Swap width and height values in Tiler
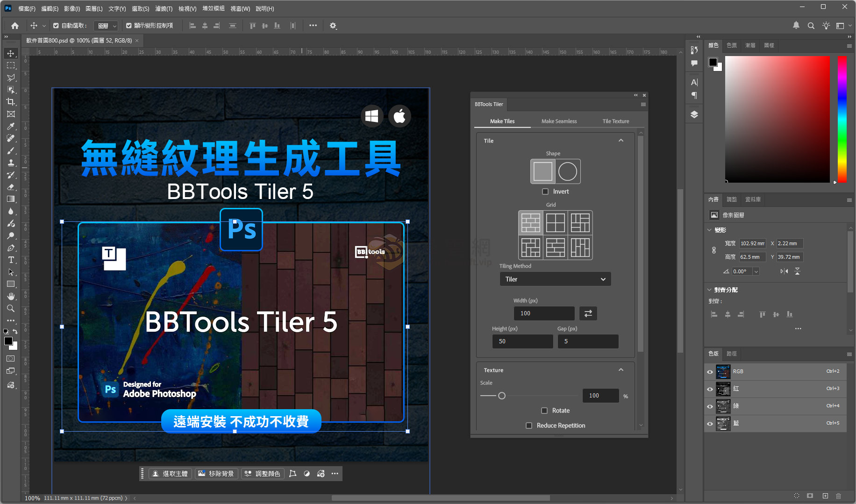 click(x=588, y=313)
